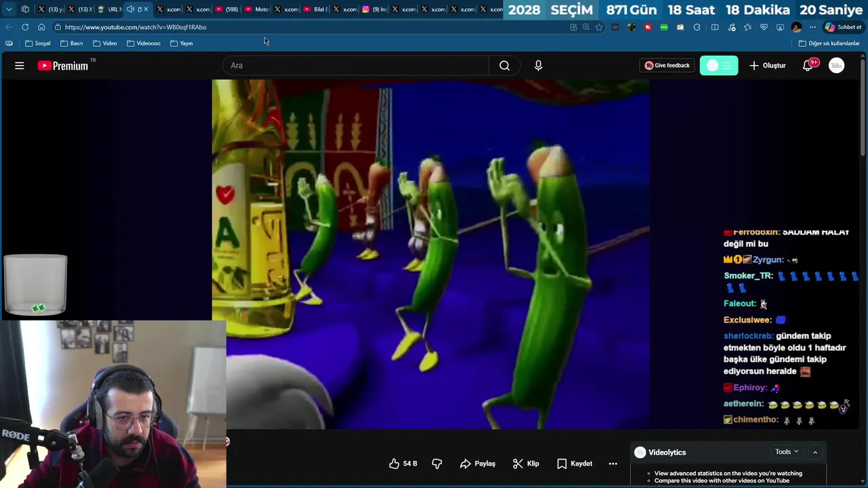Open the YouTube account avatar menu
Image resolution: width=868 pixels, height=488 pixels.
point(837,66)
